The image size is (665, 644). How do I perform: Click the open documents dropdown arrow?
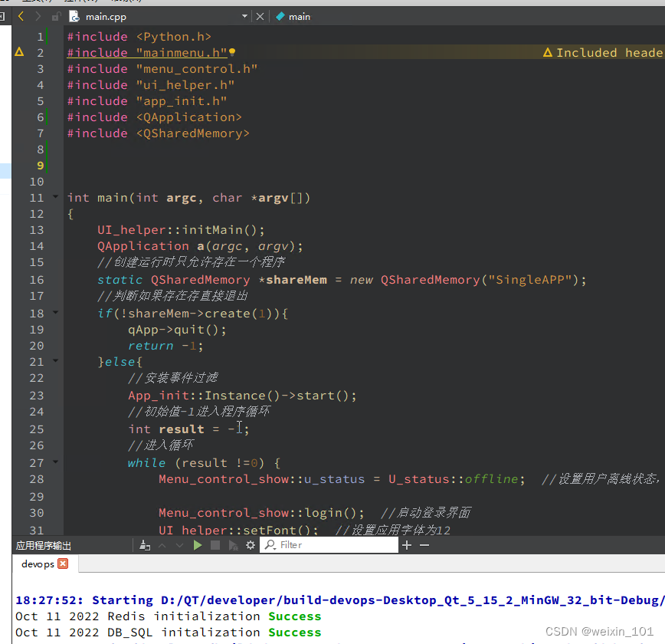coord(244,16)
